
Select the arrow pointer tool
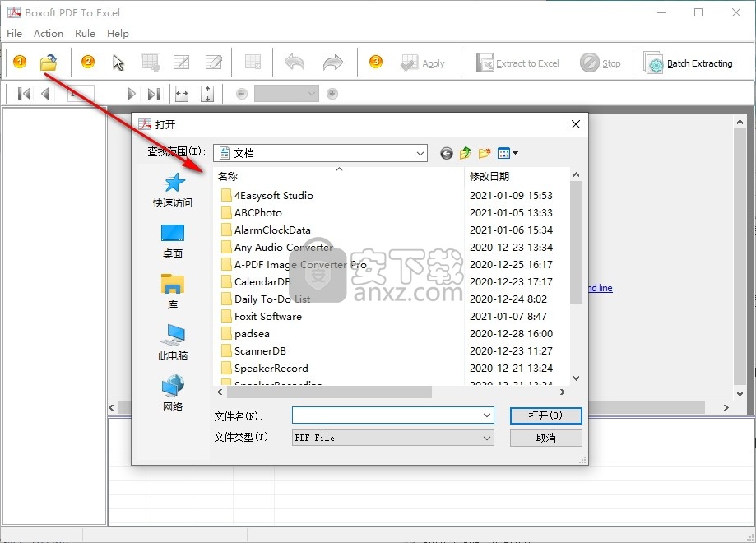[x=118, y=63]
